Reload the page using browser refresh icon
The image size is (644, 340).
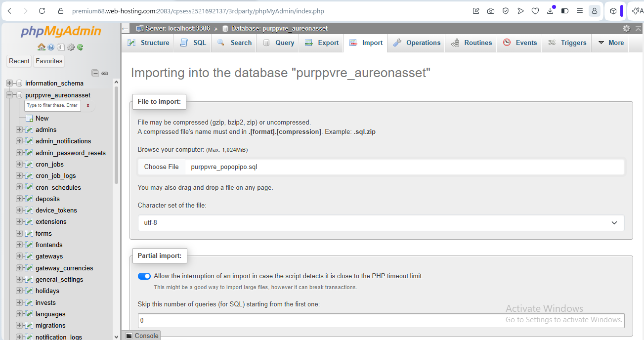tap(42, 11)
